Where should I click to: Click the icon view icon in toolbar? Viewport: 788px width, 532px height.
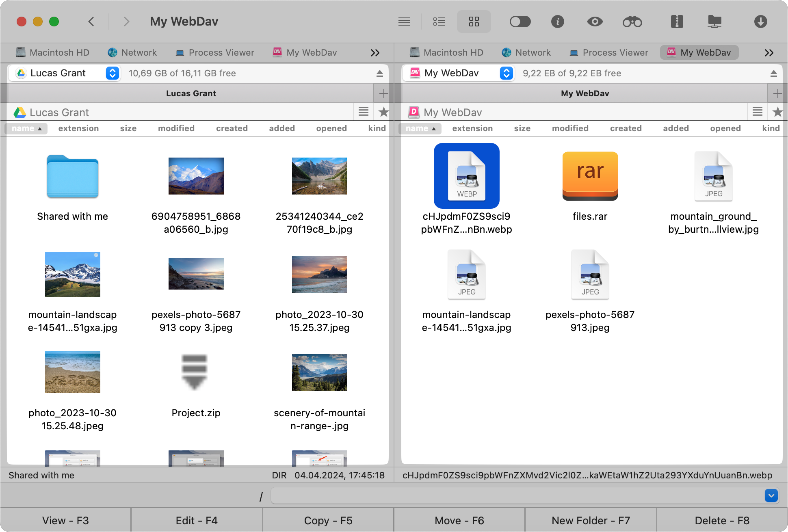pyautogui.click(x=475, y=22)
